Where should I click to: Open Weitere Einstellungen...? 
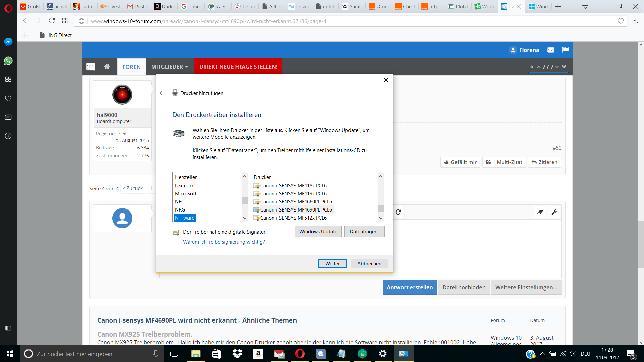click(527, 287)
